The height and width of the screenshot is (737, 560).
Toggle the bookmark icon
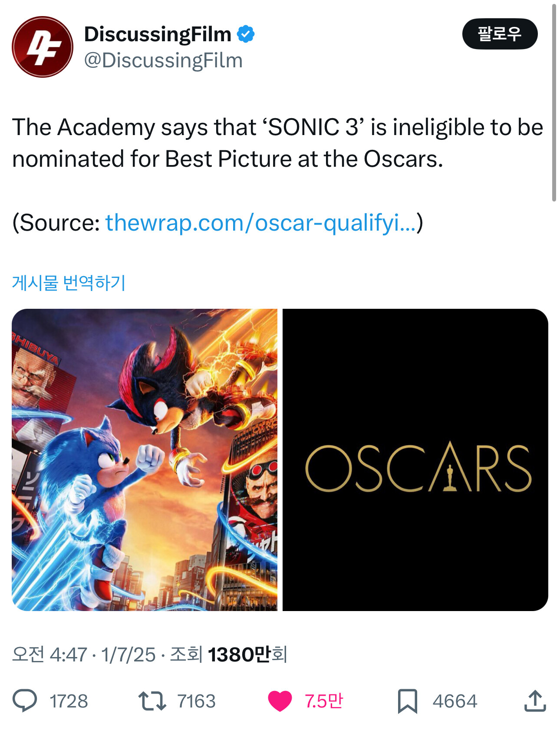tap(407, 701)
